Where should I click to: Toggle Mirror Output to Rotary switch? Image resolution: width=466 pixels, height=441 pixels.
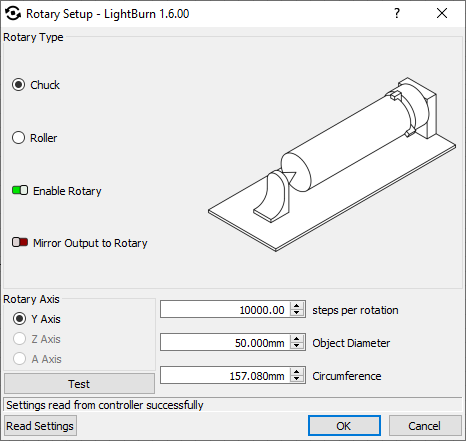point(20,242)
